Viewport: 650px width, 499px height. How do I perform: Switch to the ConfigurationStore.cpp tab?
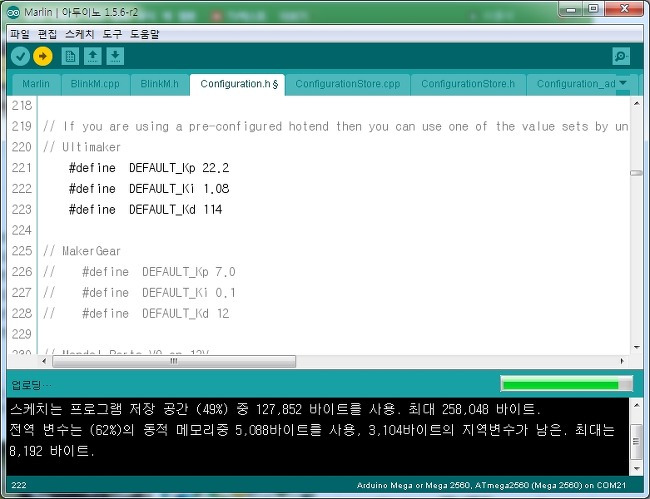pyautogui.click(x=348, y=84)
